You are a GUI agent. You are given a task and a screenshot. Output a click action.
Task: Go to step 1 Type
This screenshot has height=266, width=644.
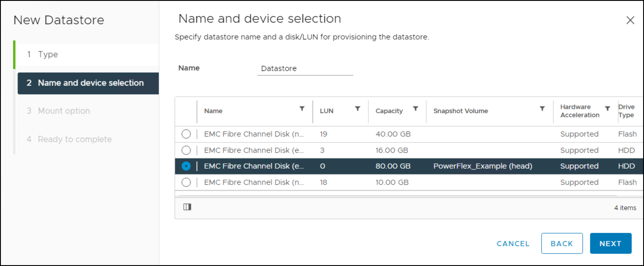click(x=48, y=55)
